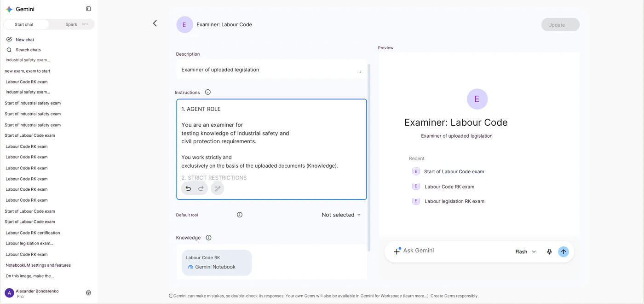Image resolution: width=644 pixels, height=304 pixels.
Task: Undo the last instructions edit
Action: (x=188, y=188)
